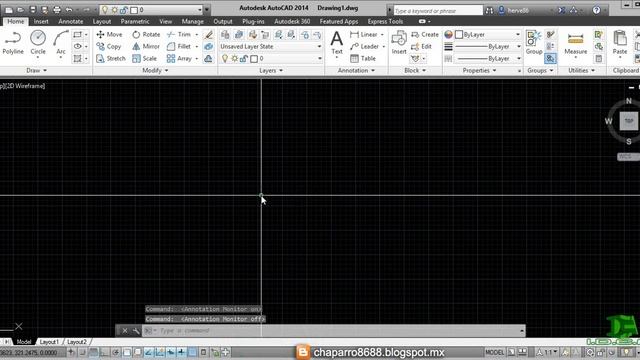The height and width of the screenshot is (360, 640).
Task: Activate the Stretch command
Action: click(111, 59)
